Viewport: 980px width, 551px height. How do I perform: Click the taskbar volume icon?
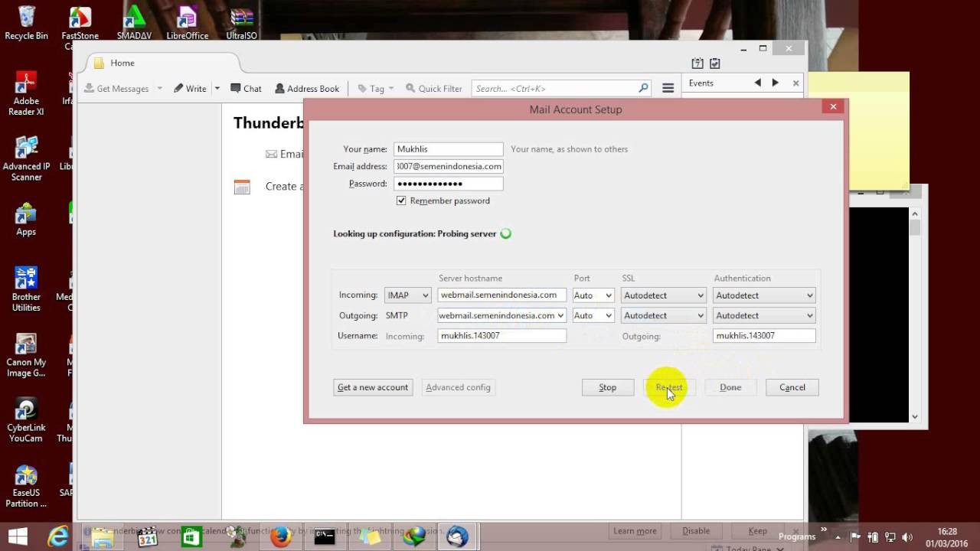click(x=907, y=536)
